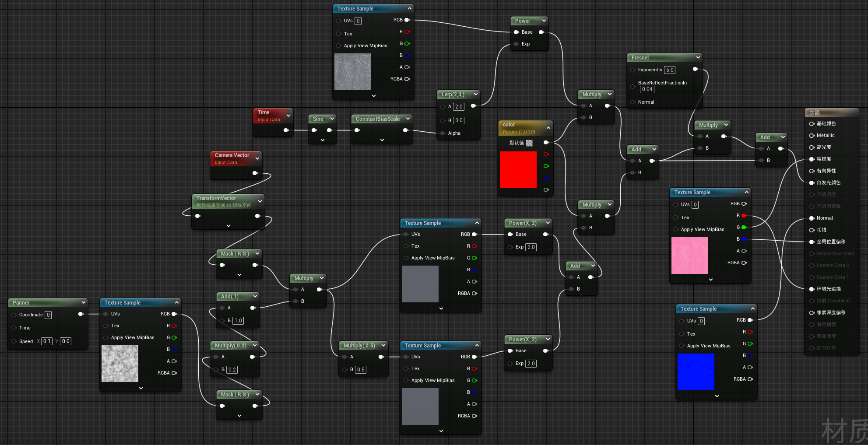The height and width of the screenshot is (445, 868).
Task: Click the Multiply(,0.2) B value 0.2
Action: click(232, 370)
